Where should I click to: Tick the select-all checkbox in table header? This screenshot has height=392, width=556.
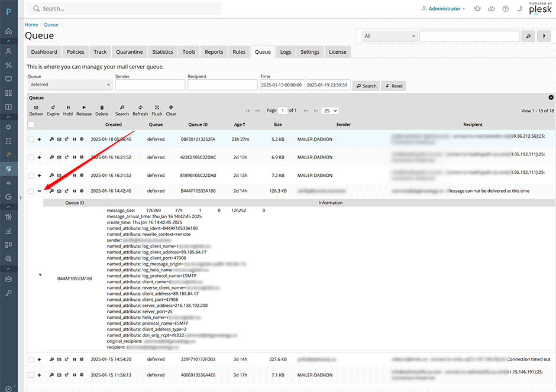[31, 125]
